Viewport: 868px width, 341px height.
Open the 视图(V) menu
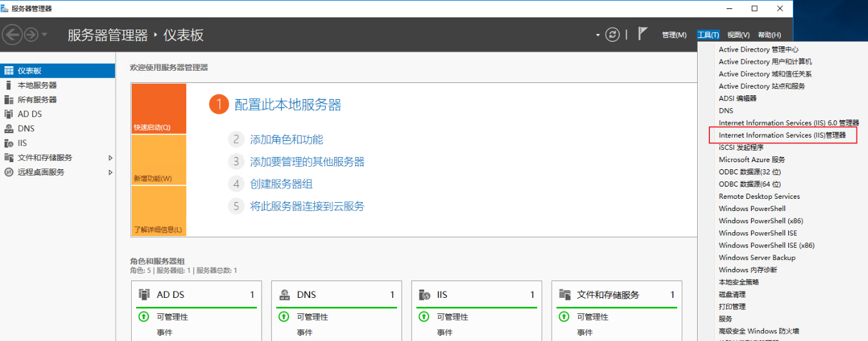tap(738, 35)
